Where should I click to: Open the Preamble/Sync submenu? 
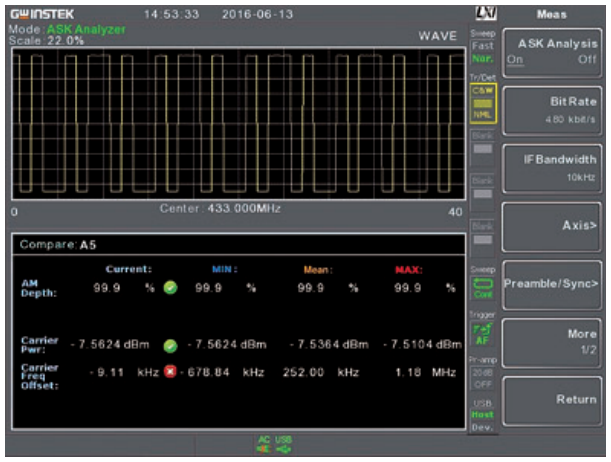click(x=552, y=285)
